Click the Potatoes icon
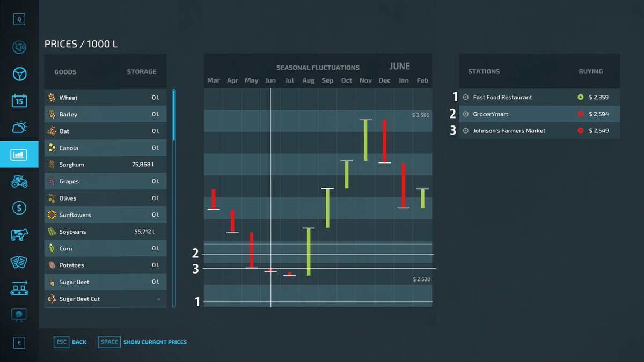 [52, 265]
